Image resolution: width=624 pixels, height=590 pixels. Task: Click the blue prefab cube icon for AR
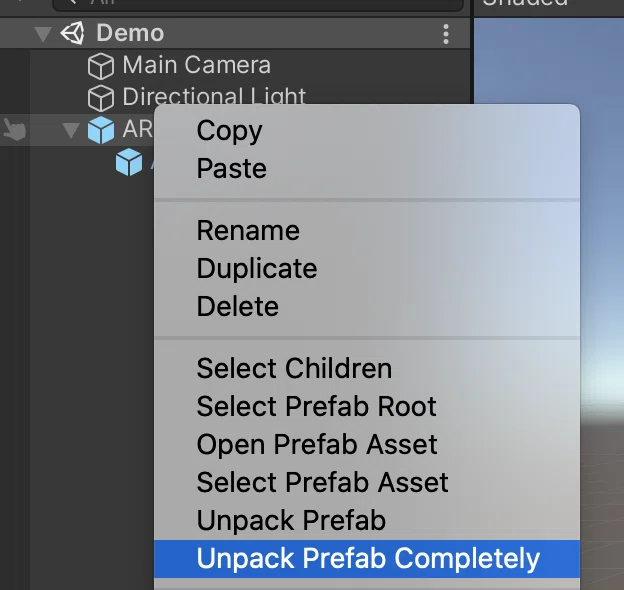pyautogui.click(x=100, y=130)
